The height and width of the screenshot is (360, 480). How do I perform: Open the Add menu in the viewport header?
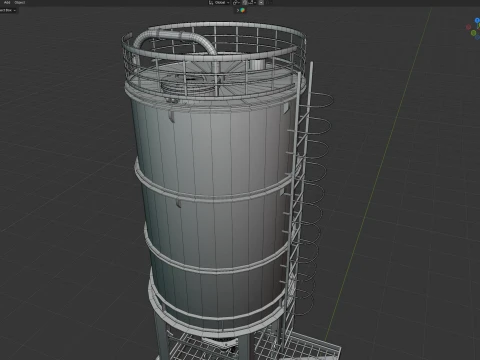[7, 2]
